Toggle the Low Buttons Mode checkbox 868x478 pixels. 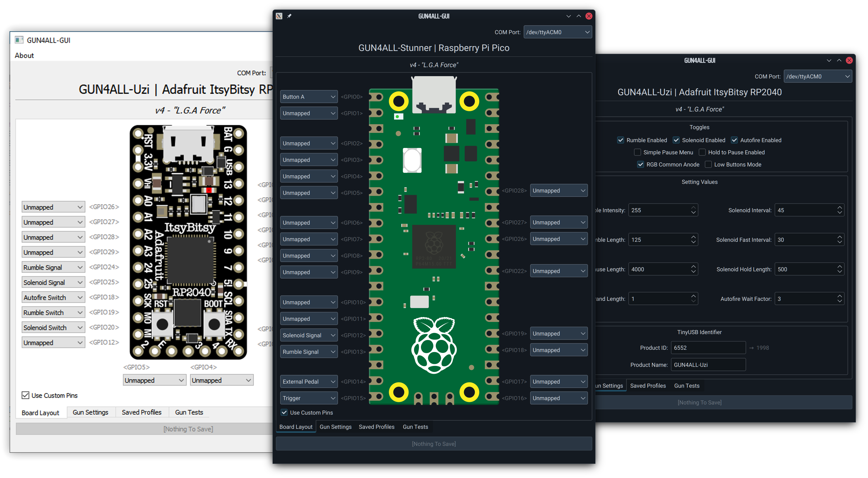coord(708,164)
